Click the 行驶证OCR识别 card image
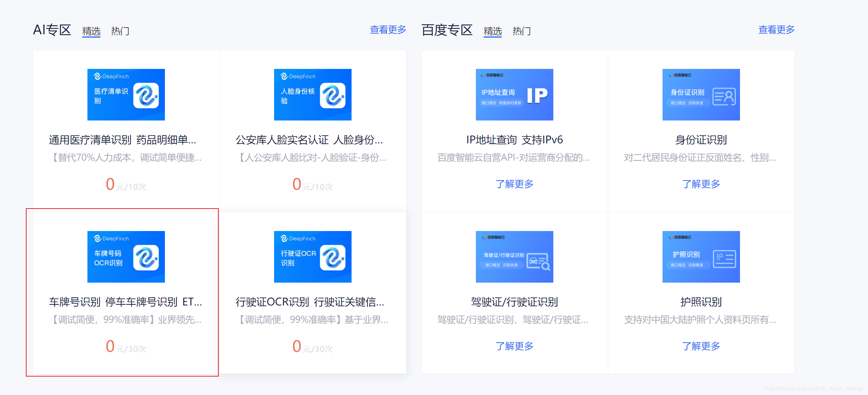 coord(312,256)
